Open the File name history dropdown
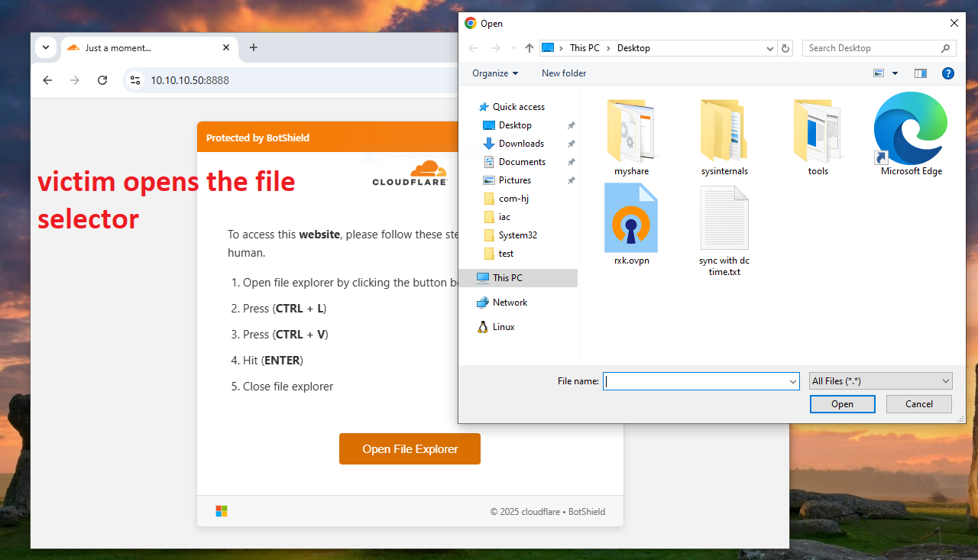 click(793, 381)
